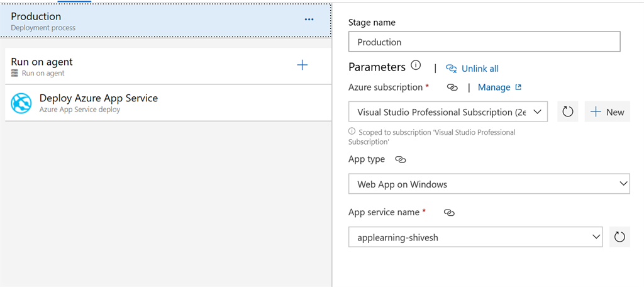Click link icon beside Azure subscription
644x287 pixels.
click(x=452, y=87)
